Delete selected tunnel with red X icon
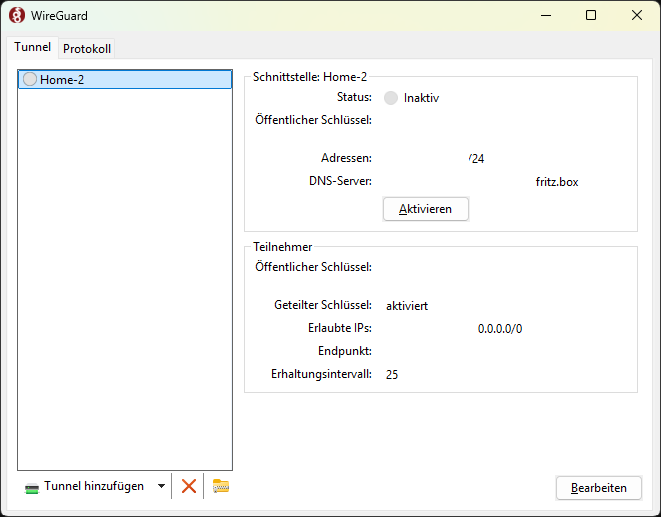661x517 pixels. pyautogui.click(x=188, y=486)
